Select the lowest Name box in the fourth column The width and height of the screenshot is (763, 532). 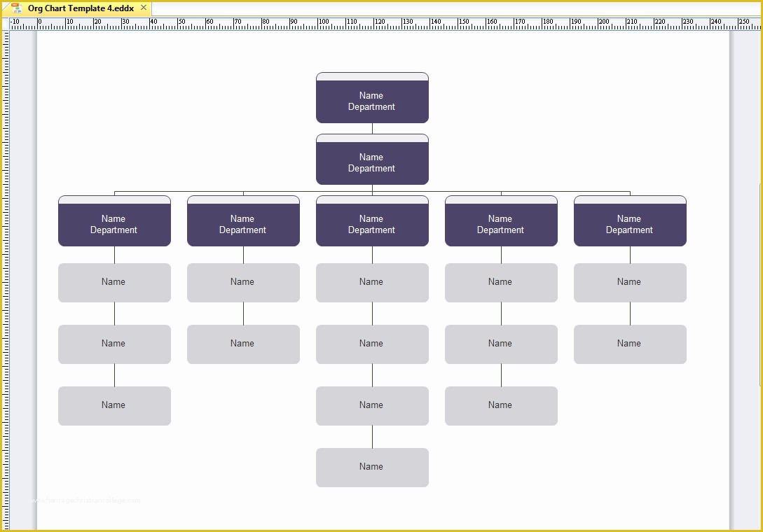pos(500,405)
